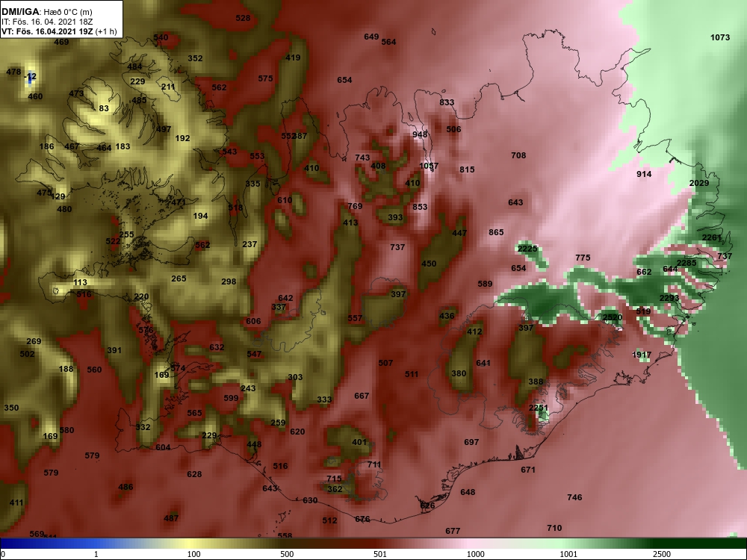The width and height of the screenshot is (747, 560).
Task: Select the 697 label
Action: click(471, 442)
